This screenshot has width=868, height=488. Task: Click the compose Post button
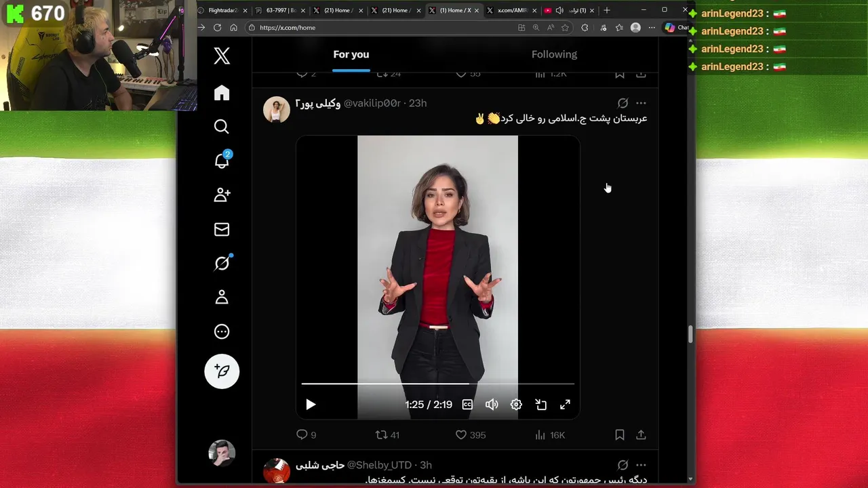pos(222,371)
